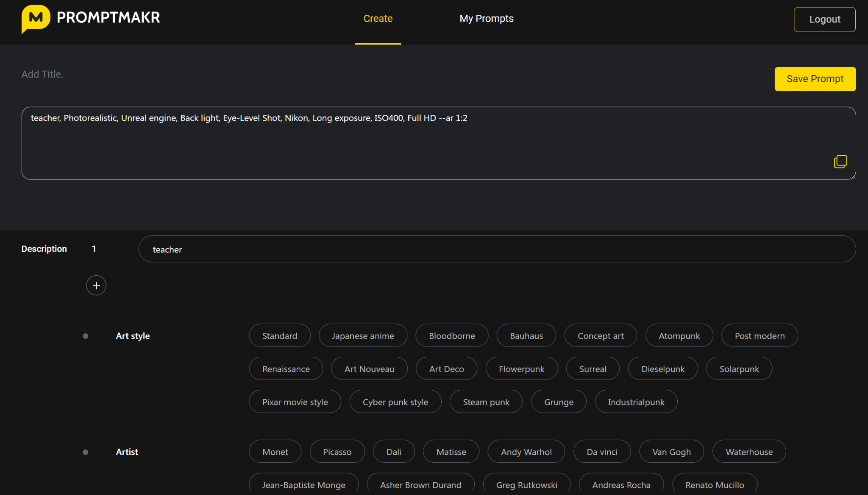Screen dimensions: 868x495
Task: Switch to the Create tab
Action: [378, 19]
